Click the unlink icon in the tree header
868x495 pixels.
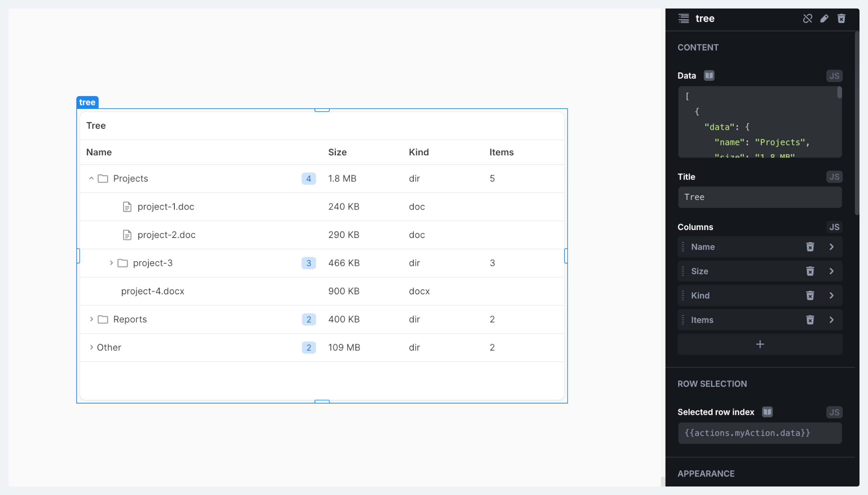pos(807,18)
